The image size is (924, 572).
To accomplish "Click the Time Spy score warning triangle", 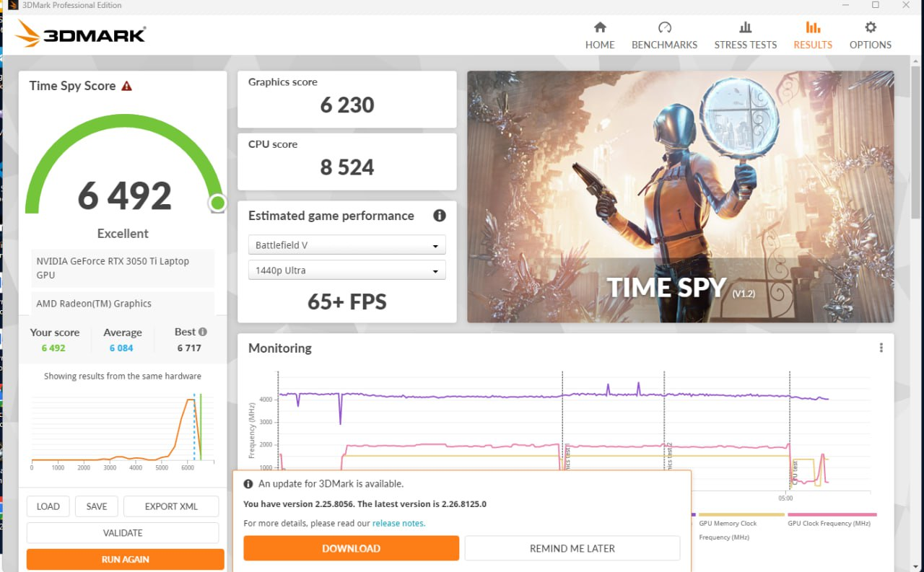I will [127, 86].
